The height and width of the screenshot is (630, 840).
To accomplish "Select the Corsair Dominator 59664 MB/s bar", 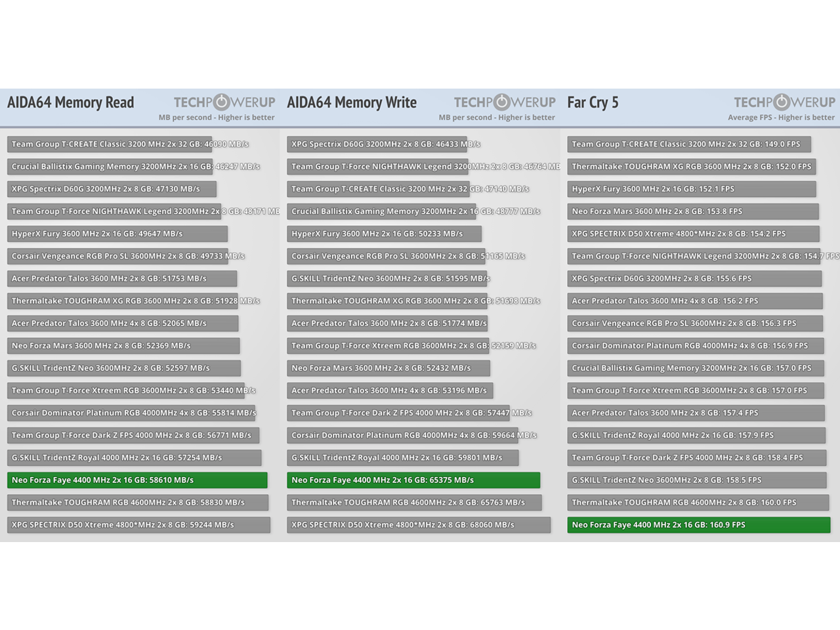I will tap(402, 435).
